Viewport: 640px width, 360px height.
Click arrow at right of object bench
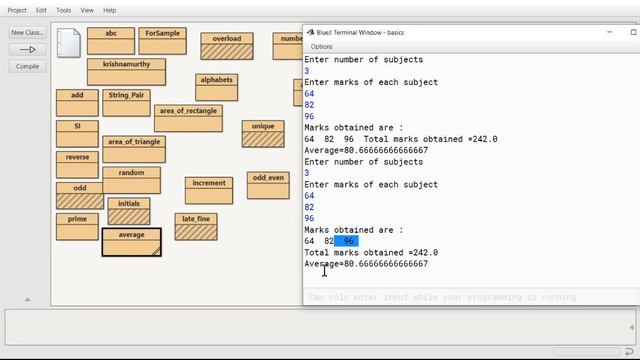click(x=631, y=327)
